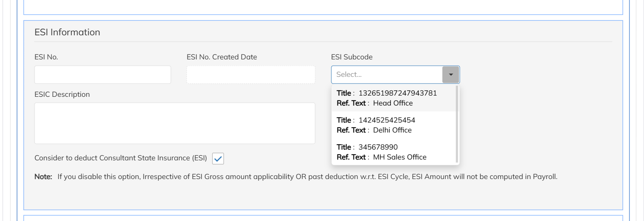Click the bold 'Note:' label

click(x=43, y=177)
